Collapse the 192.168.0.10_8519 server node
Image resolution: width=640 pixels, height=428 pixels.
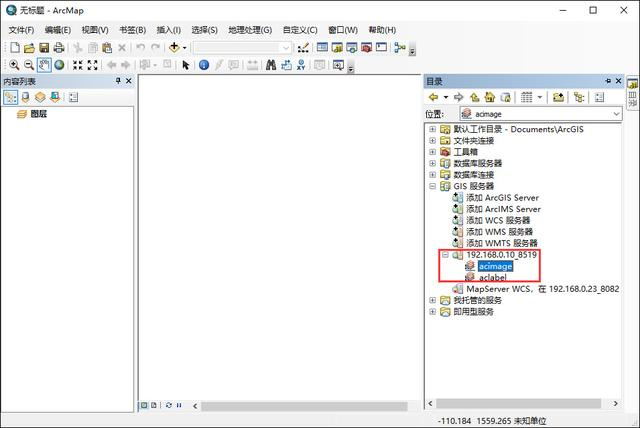click(x=445, y=255)
